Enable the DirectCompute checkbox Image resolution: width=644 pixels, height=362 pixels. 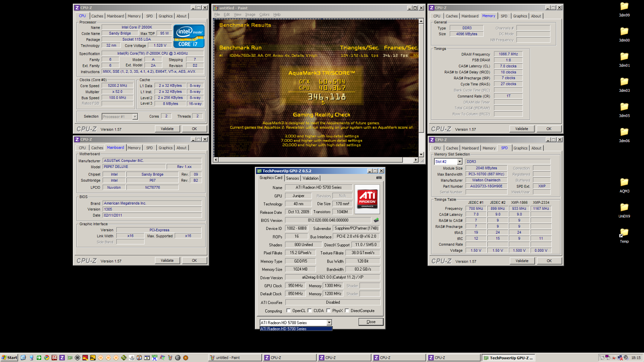(347, 310)
